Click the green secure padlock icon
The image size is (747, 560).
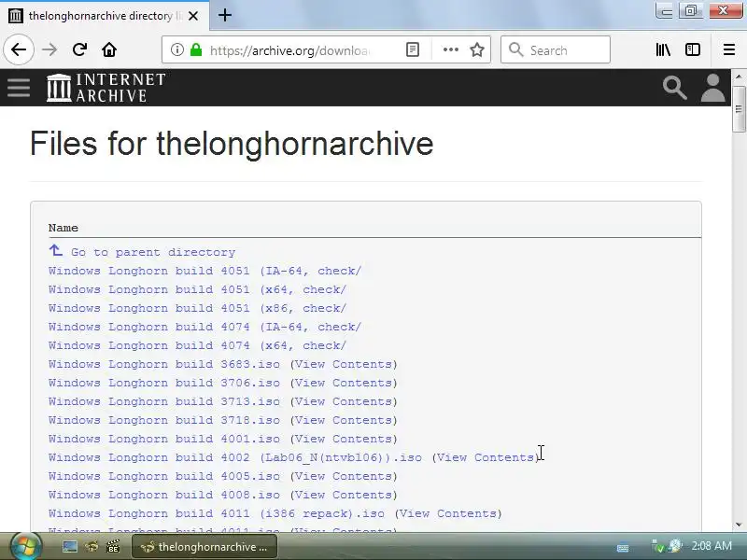[196, 49]
